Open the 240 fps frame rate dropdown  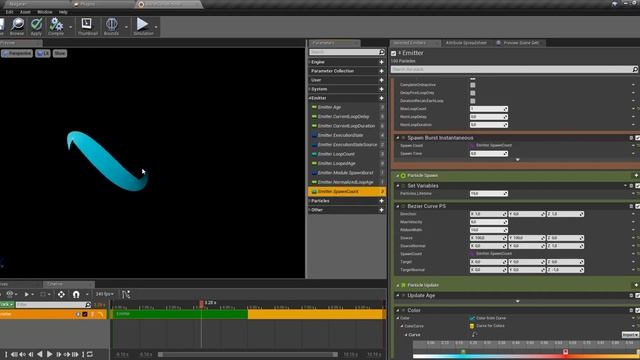(104, 294)
